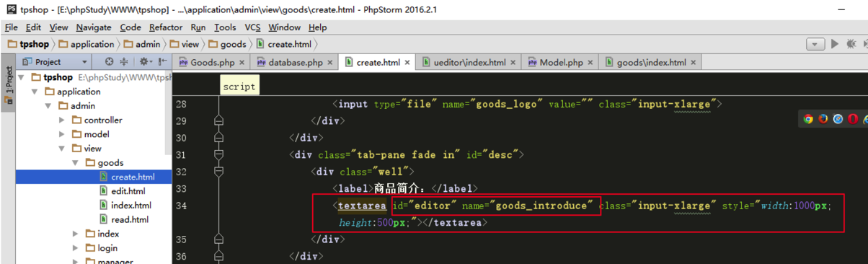Screen dimensions: 868x264
Task: Open the Window menu
Action: pyautogui.click(x=284, y=27)
